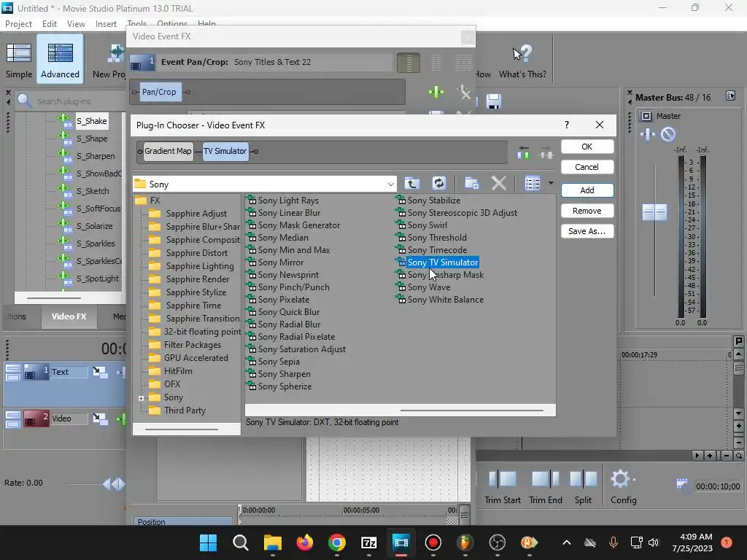Image resolution: width=747 pixels, height=560 pixels.
Task: Select Sony Sepia plug-in
Action: coord(279,362)
